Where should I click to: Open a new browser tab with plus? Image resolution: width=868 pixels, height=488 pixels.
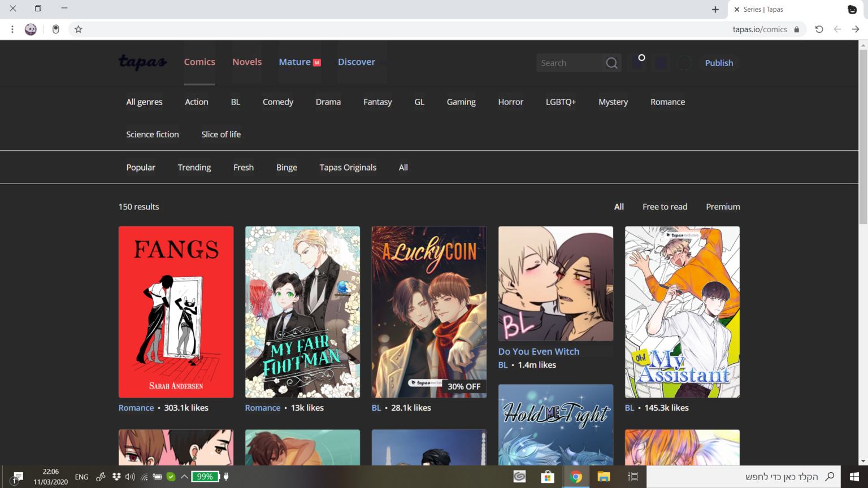715,9
